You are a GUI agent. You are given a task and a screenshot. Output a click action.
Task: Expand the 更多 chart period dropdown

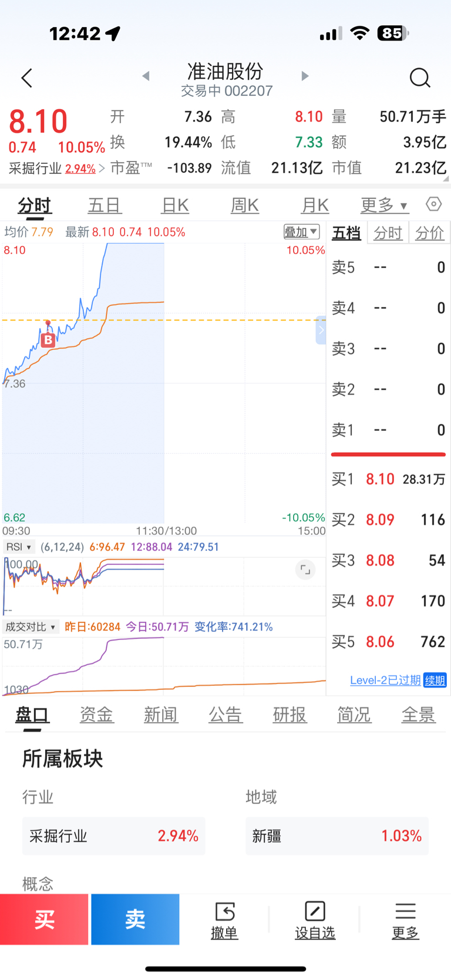click(384, 205)
